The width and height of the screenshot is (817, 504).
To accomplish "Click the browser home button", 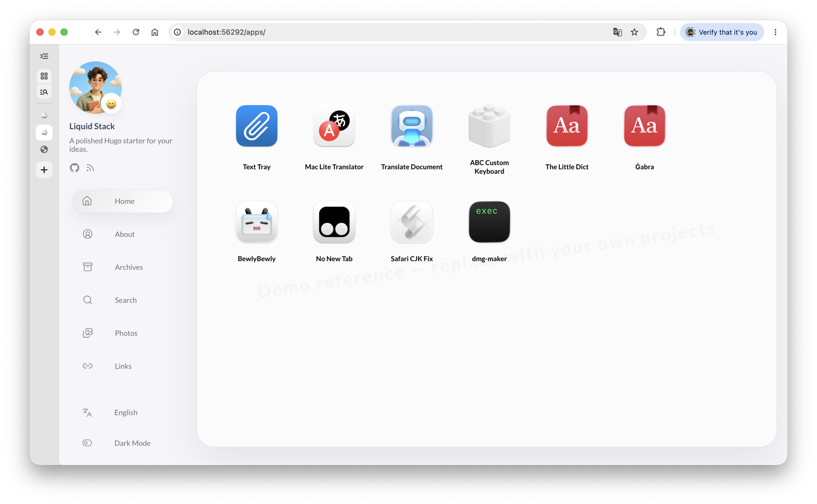I will (155, 32).
